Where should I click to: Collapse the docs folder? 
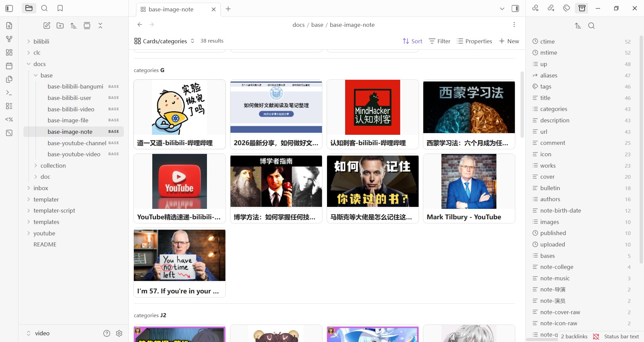[x=39, y=64]
